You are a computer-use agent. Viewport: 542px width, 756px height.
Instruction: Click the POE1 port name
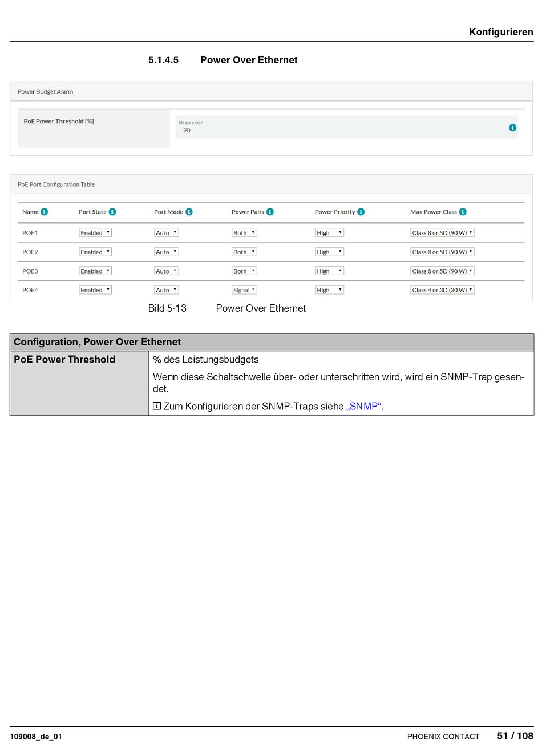(30, 233)
